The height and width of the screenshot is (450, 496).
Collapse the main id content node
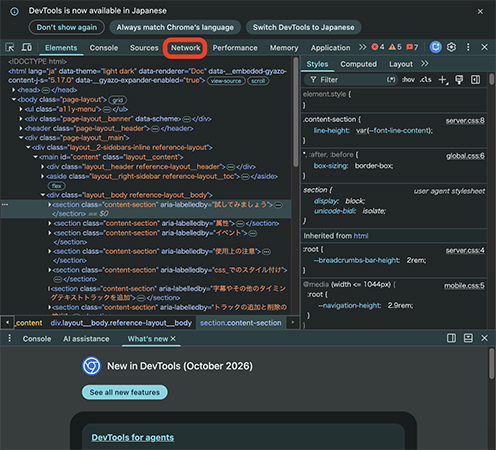click(x=35, y=157)
